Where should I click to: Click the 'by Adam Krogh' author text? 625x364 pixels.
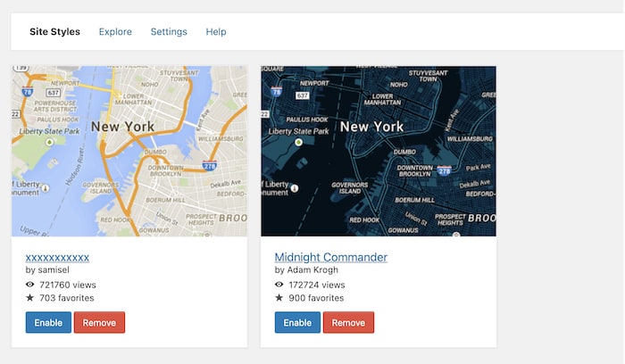306,270
